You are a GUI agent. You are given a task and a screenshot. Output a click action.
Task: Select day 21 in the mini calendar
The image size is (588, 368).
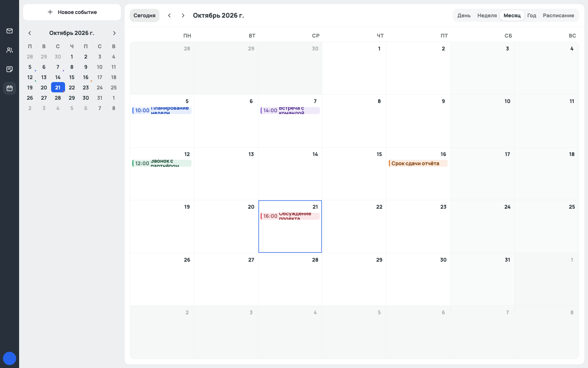58,88
